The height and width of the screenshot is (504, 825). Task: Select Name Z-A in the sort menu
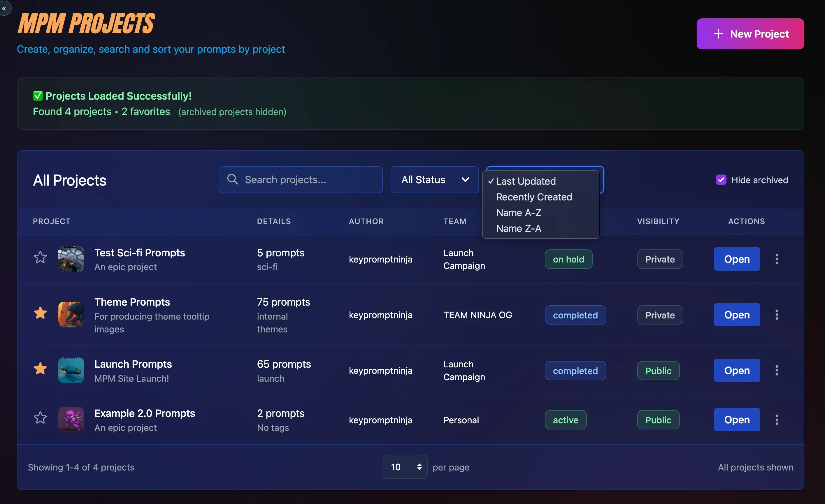[519, 228]
